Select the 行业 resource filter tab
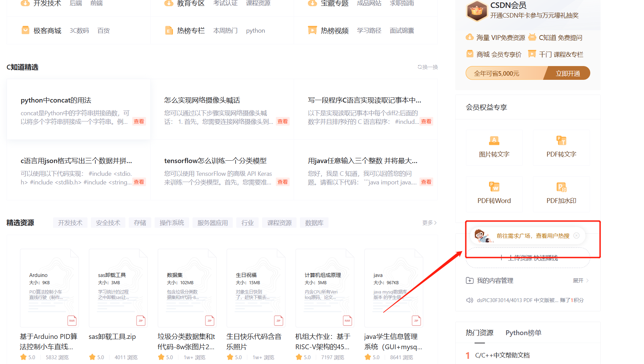The width and height of the screenshot is (644, 364). pos(248,223)
